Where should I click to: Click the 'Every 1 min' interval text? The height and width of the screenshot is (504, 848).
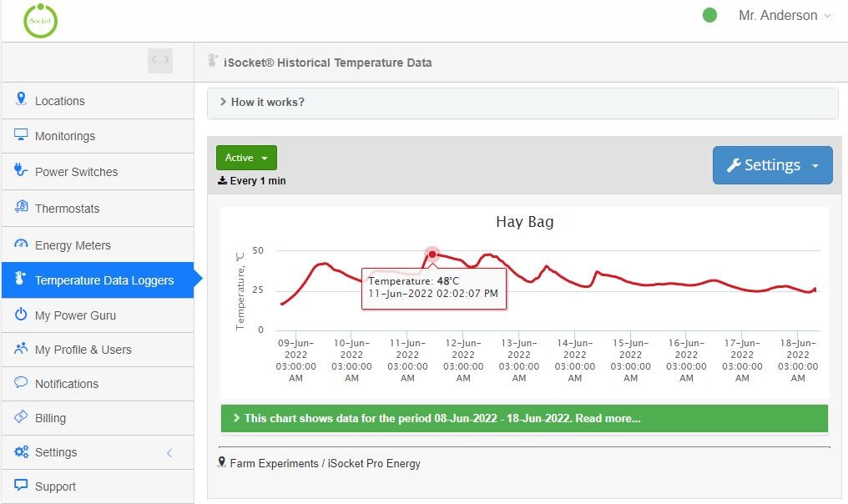[x=258, y=181]
